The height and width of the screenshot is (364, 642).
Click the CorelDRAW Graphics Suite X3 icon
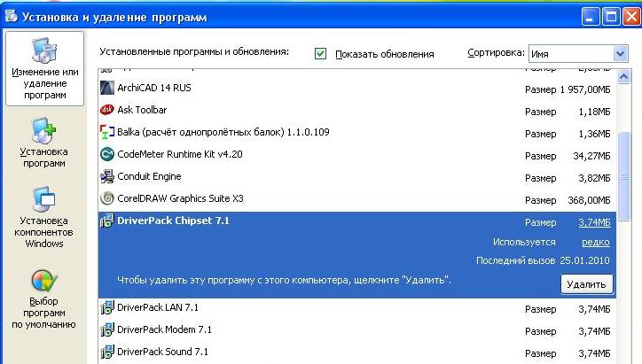(x=107, y=198)
